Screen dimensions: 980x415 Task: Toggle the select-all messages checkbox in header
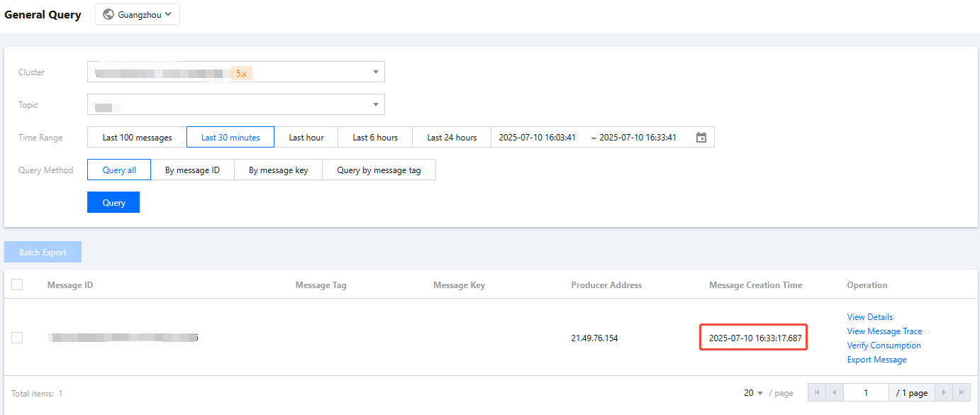pos(17,284)
